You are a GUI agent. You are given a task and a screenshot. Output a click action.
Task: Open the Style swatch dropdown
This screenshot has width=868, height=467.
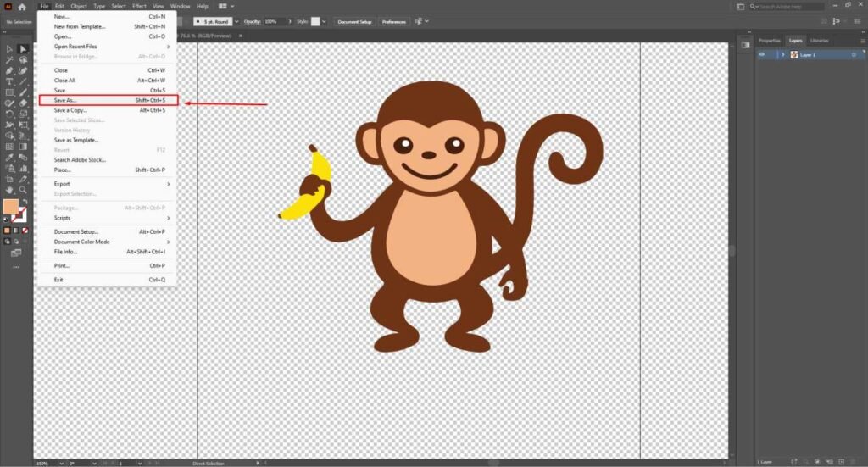(324, 21)
